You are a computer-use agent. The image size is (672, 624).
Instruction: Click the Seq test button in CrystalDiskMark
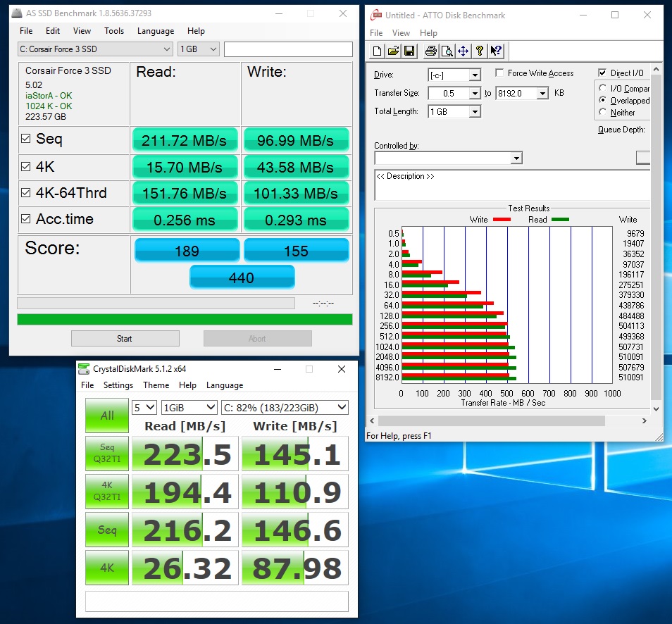[106, 530]
